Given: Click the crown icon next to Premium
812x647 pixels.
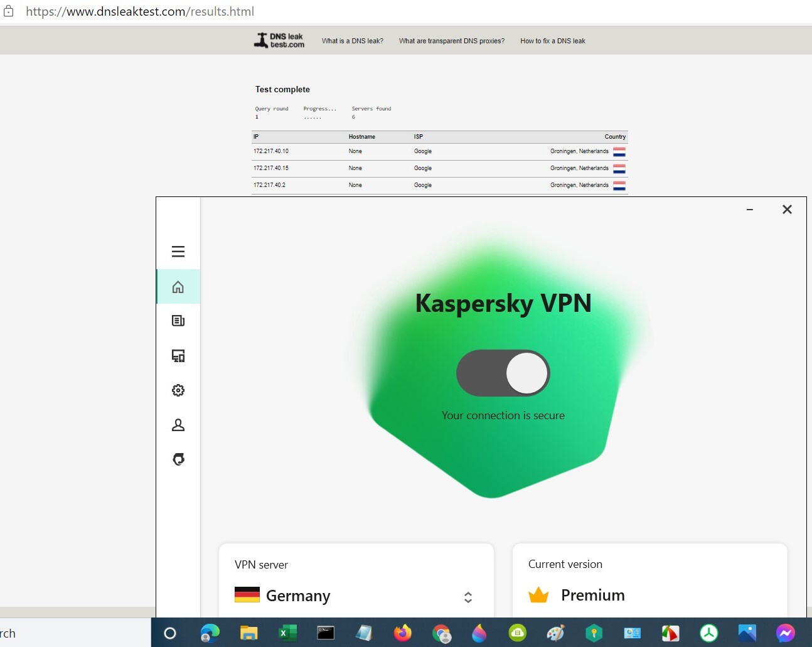Looking at the screenshot, I should 538,595.
